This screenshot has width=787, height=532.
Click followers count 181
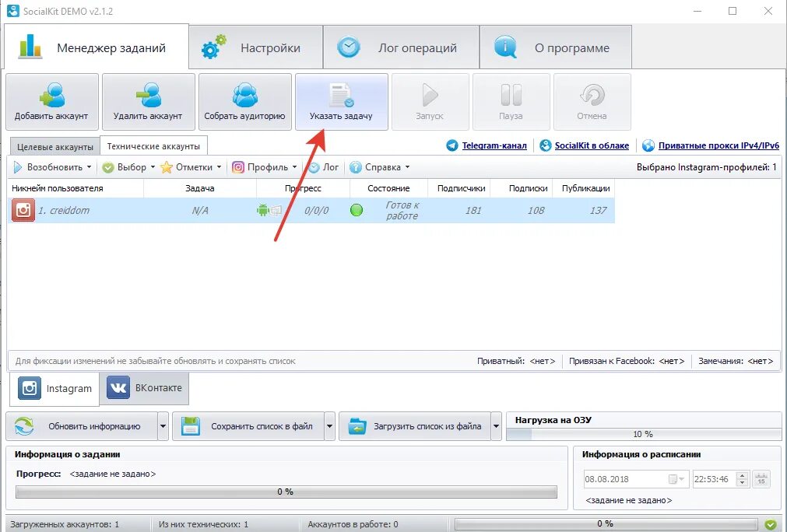pos(473,211)
